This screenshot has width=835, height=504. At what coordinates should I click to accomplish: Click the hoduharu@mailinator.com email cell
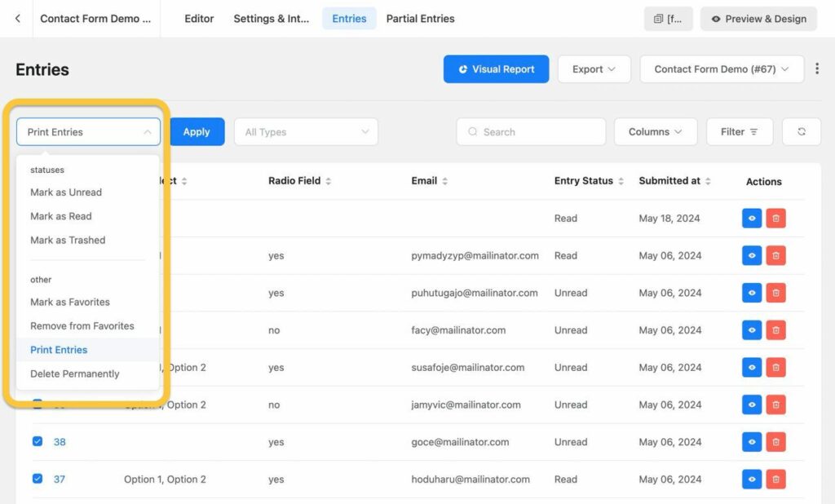tap(471, 480)
